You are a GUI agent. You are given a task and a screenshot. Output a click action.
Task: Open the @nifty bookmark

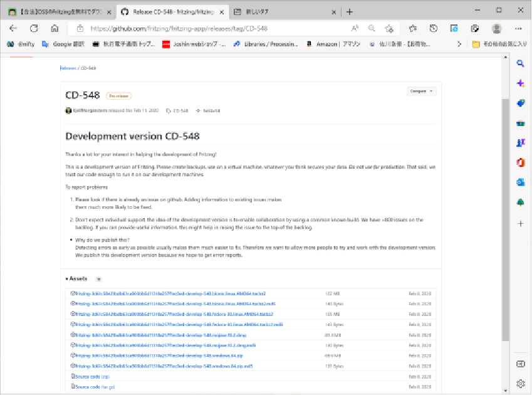coord(21,44)
